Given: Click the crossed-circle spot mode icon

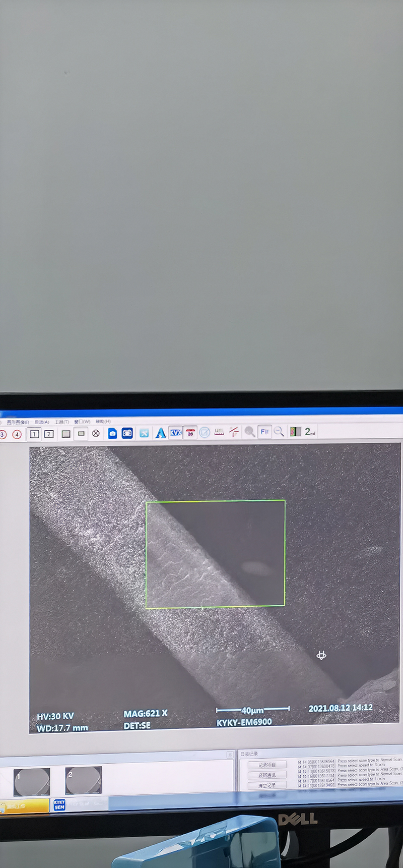Looking at the screenshot, I should (x=96, y=433).
